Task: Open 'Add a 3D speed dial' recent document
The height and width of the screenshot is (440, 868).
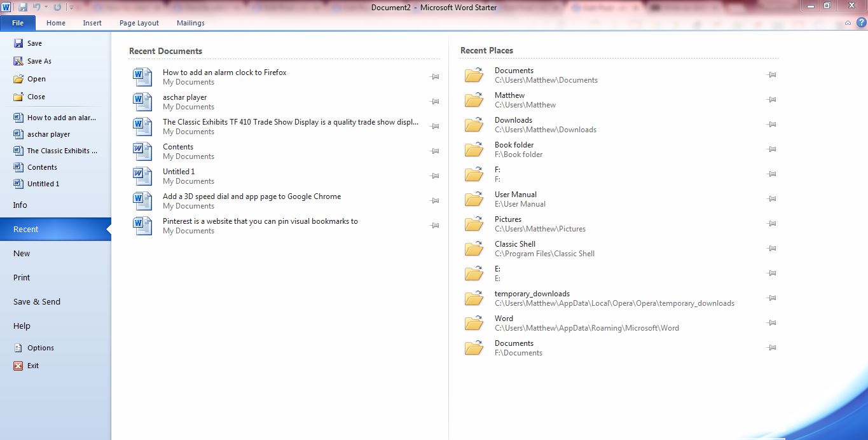Action: (x=285, y=201)
